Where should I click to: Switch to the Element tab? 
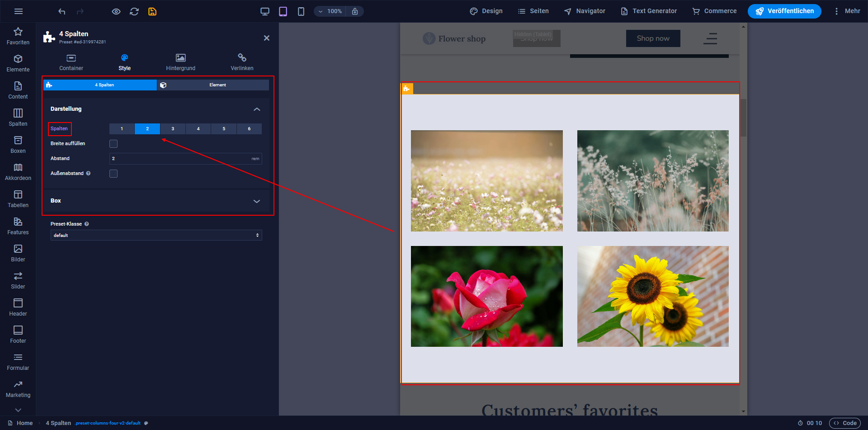[218, 85]
